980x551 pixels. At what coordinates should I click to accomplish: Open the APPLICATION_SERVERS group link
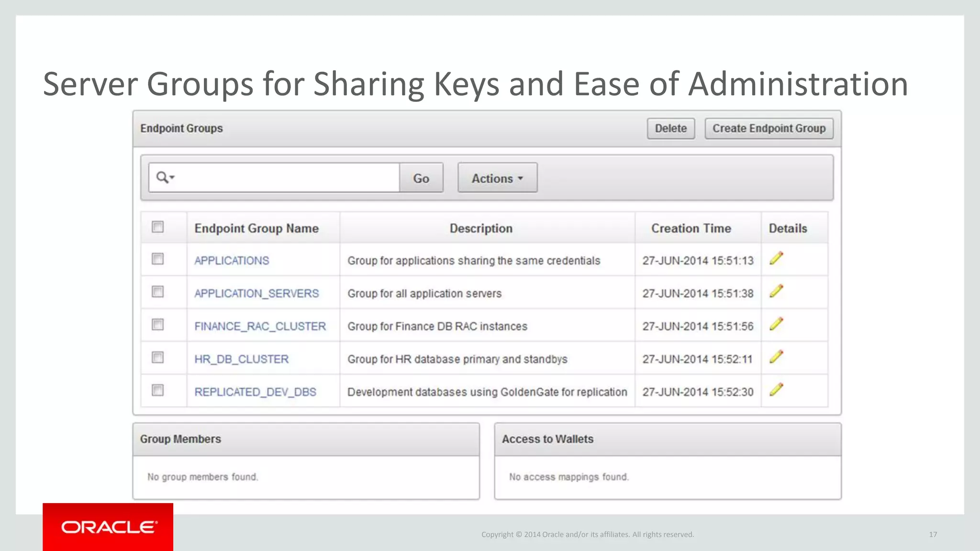(x=256, y=293)
